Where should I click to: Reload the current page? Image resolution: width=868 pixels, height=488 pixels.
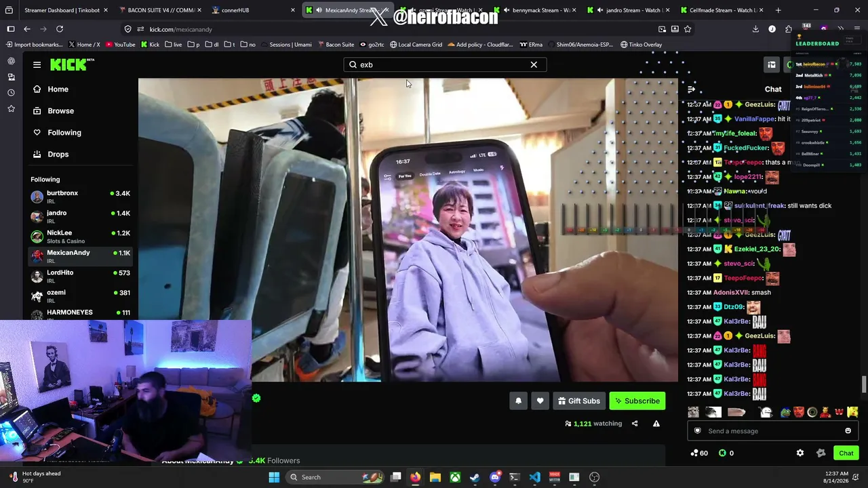point(60,29)
